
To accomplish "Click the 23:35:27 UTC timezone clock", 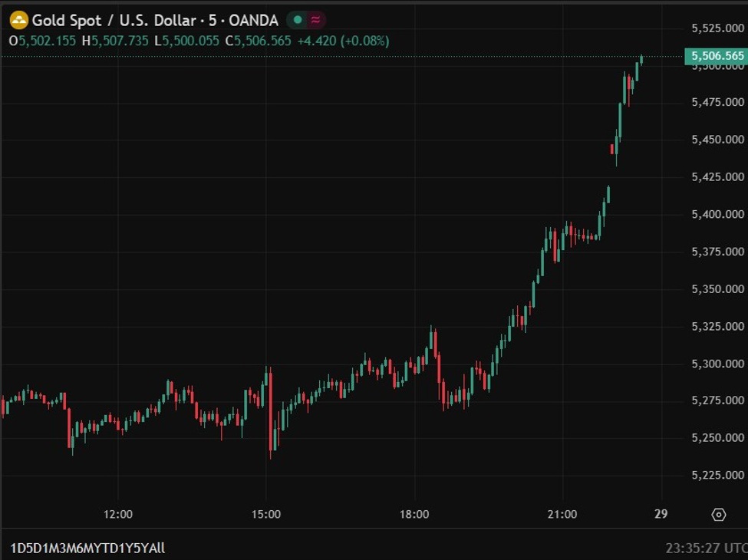I will coord(707,548).
